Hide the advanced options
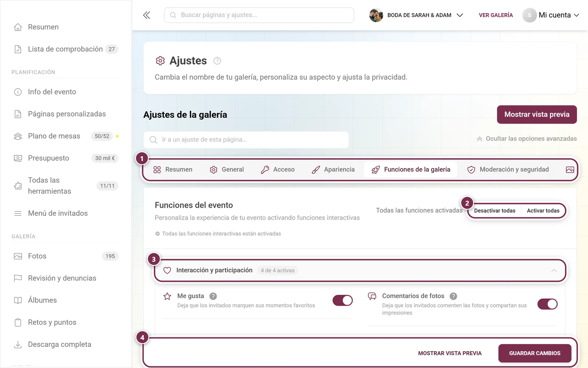This screenshot has height=368, width=588. [x=527, y=139]
